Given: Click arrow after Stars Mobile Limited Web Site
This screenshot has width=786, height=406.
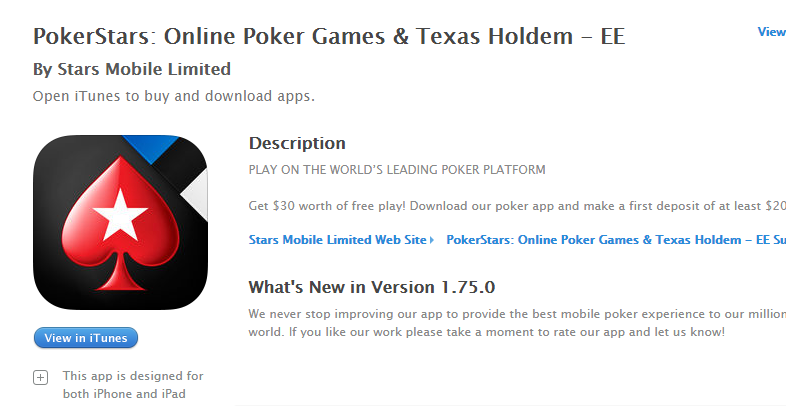Looking at the screenshot, I should [x=432, y=240].
